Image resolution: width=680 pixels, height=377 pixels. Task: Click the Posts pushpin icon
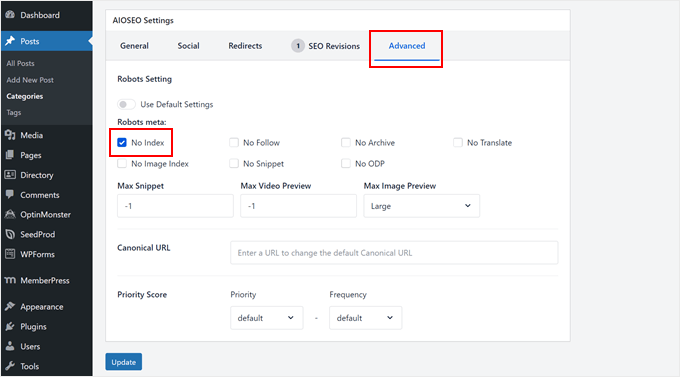pyautogui.click(x=10, y=41)
